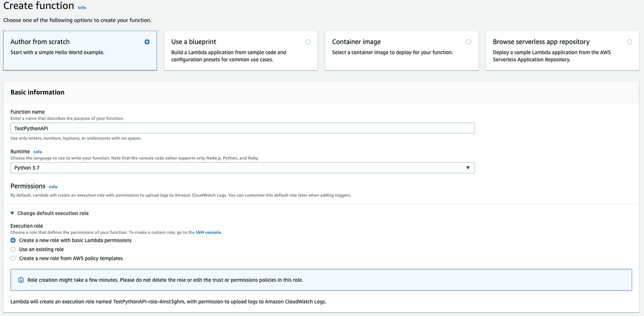Choose Create a new role with basic Lambda permissions
This screenshot has width=644, height=316.
click(x=13, y=241)
